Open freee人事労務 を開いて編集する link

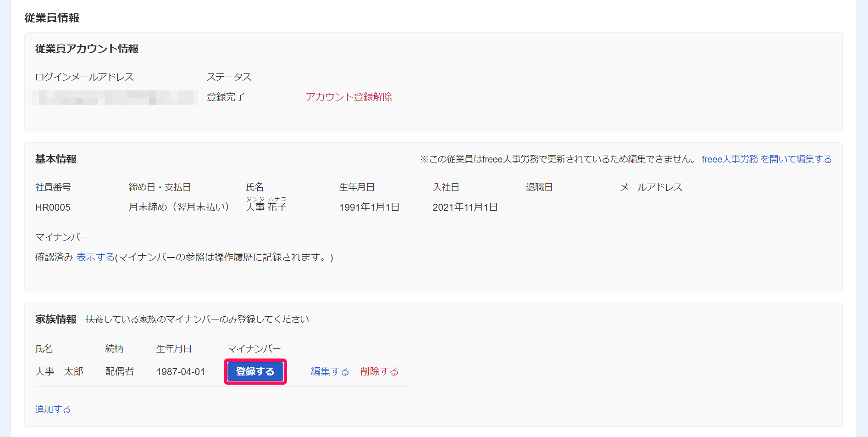767,159
